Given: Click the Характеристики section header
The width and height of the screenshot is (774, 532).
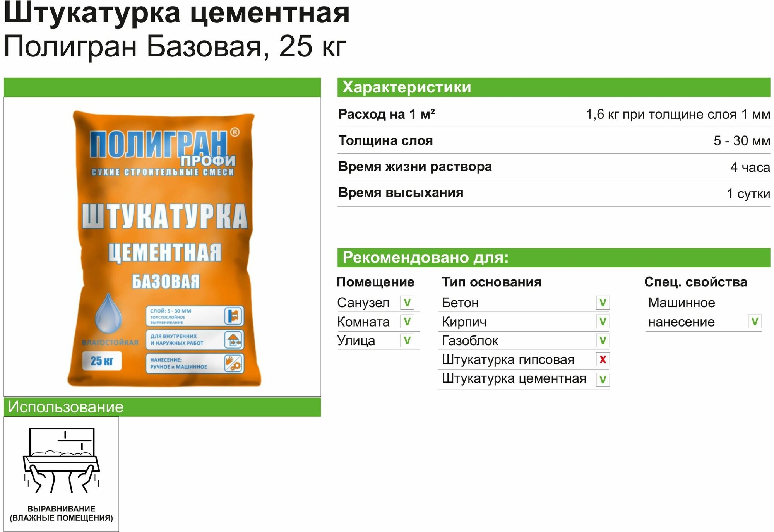Looking at the screenshot, I should pyautogui.click(x=553, y=87).
